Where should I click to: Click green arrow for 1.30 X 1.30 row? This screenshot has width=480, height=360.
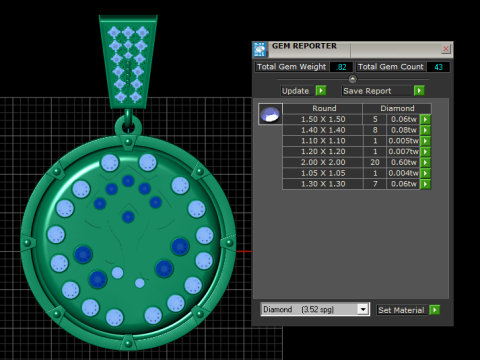click(425, 184)
